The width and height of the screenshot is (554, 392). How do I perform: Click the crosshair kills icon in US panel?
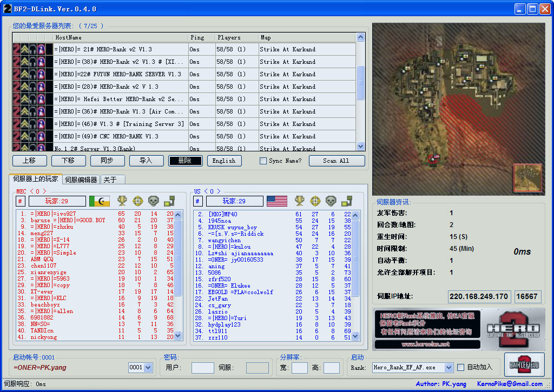315,201
